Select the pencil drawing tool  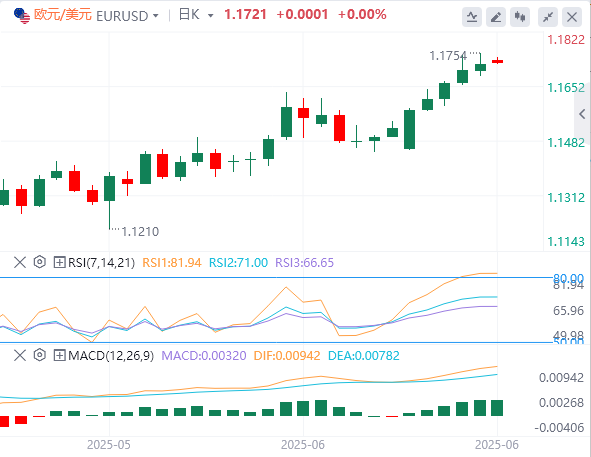point(496,17)
